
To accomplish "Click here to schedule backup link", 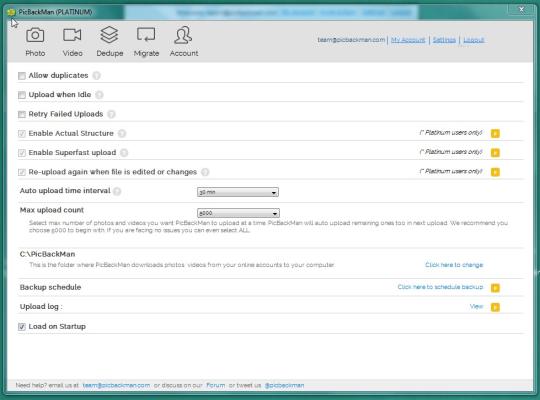I will [440, 287].
